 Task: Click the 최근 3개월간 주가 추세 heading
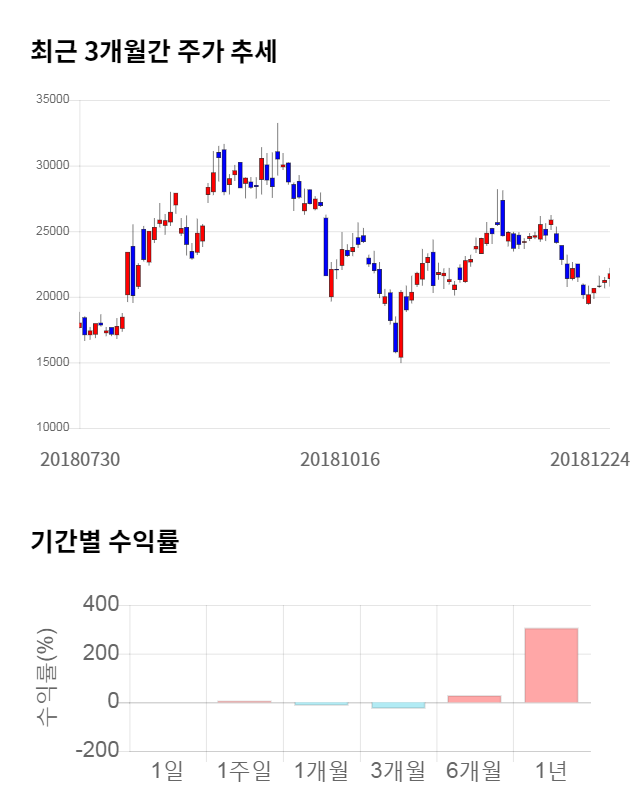click(153, 52)
